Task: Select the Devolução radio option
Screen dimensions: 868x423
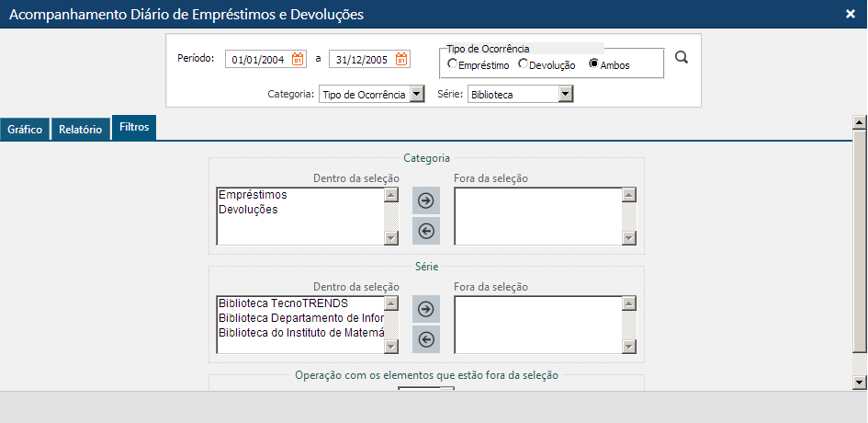Action: point(523,63)
